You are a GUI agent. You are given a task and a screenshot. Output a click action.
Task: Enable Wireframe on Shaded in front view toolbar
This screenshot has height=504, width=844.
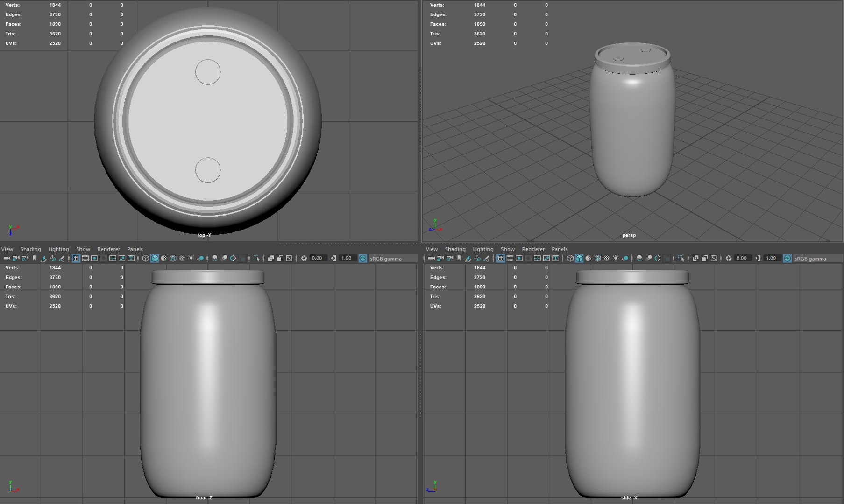click(173, 258)
